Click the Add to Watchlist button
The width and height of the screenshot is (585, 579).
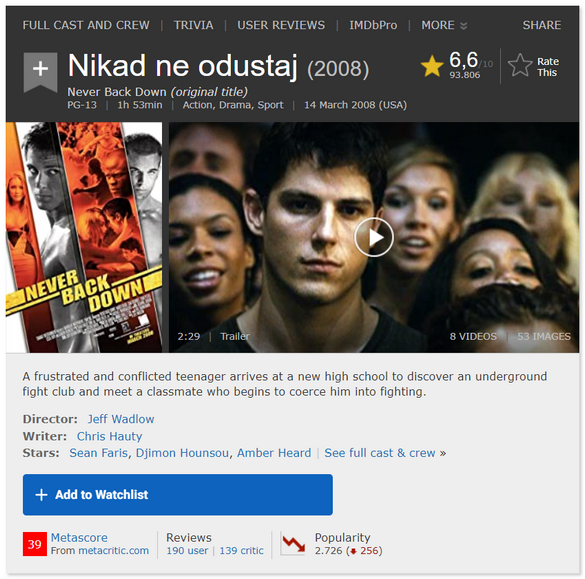click(178, 495)
